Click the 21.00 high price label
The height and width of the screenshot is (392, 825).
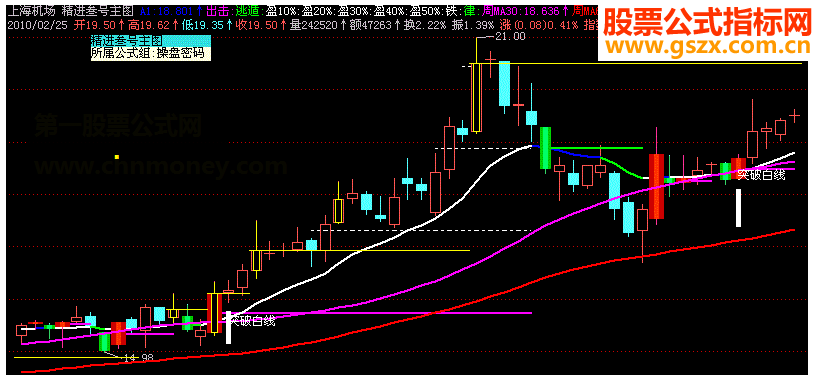click(511, 36)
